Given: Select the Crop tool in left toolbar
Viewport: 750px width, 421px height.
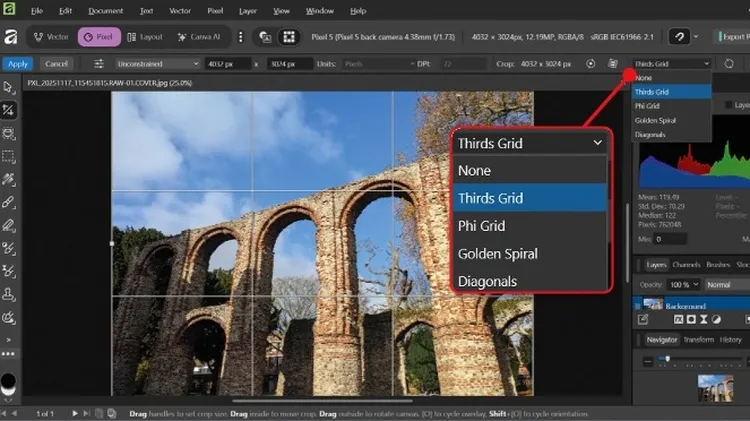Looking at the screenshot, I should click(8, 109).
